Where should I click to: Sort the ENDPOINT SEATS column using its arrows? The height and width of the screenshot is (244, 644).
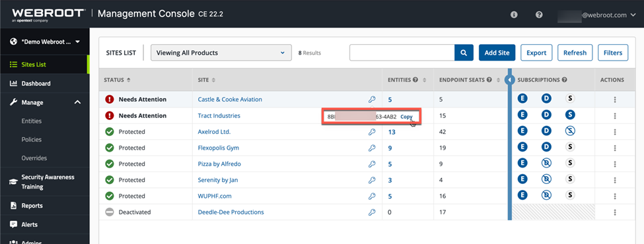point(498,80)
